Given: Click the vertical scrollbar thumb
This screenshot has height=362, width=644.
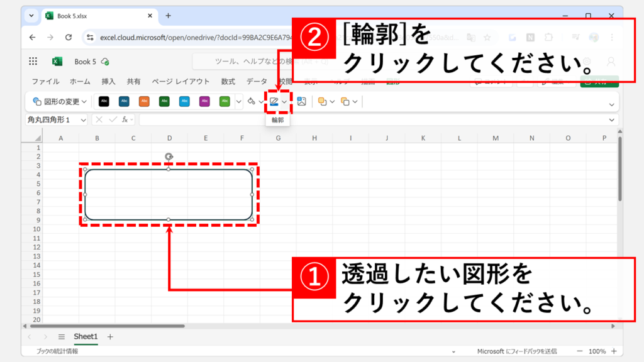Looking at the screenshot, I should coord(619,168).
